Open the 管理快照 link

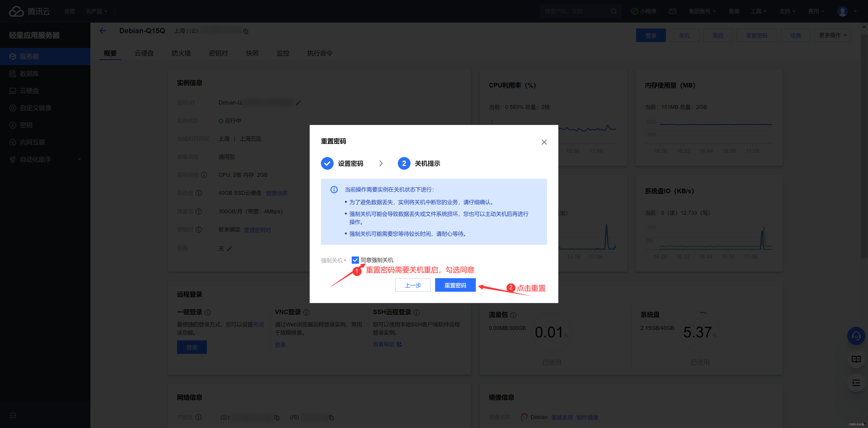[x=277, y=193]
